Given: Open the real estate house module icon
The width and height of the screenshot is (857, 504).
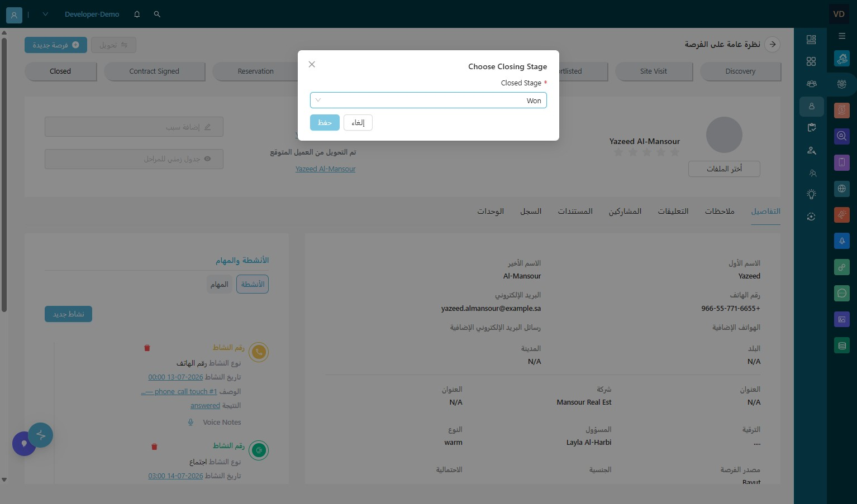Looking at the screenshot, I should 842,58.
